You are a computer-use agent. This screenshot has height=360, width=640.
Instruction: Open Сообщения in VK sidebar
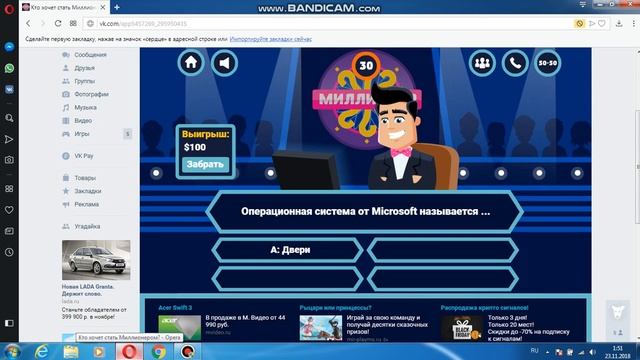[x=90, y=55]
